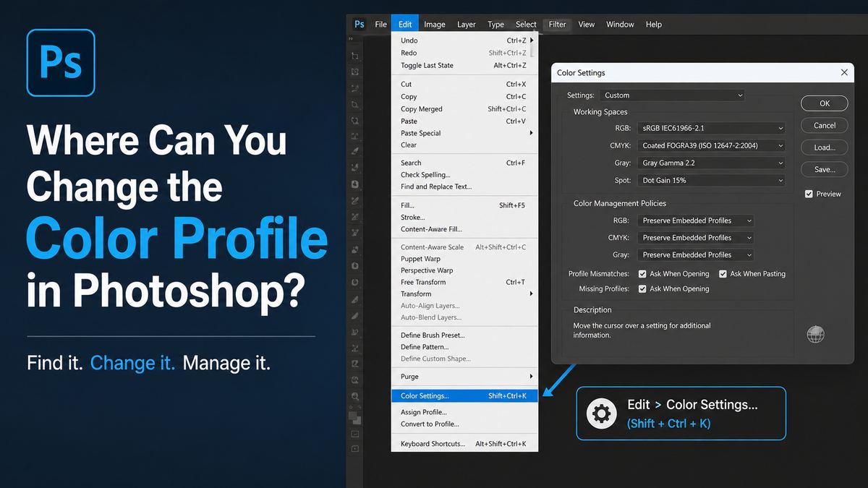Click OK in Color Settings dialog

point(825,103)
